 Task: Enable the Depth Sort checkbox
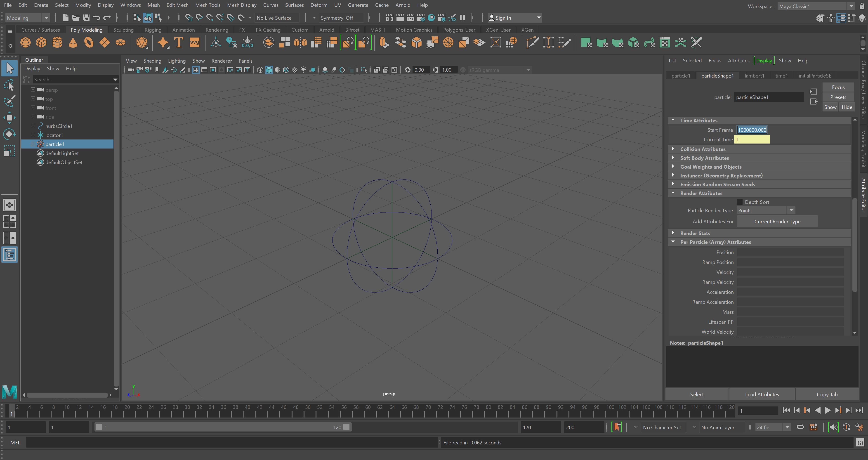(740, 202)
